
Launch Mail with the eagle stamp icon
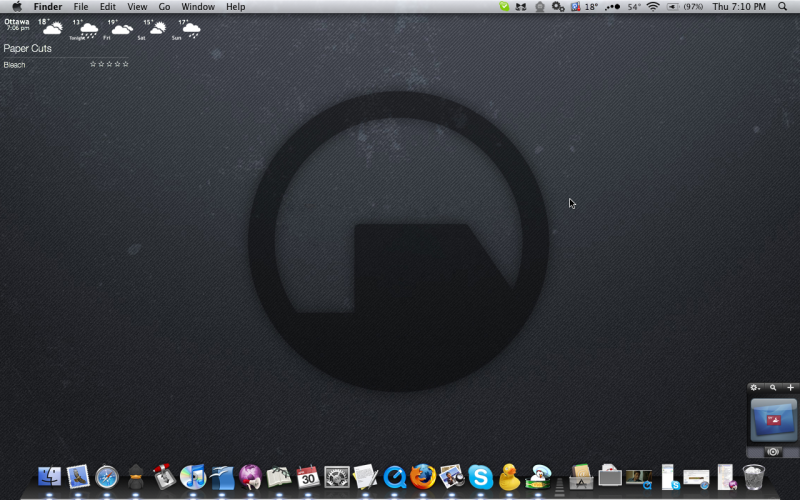coord(78,477)
